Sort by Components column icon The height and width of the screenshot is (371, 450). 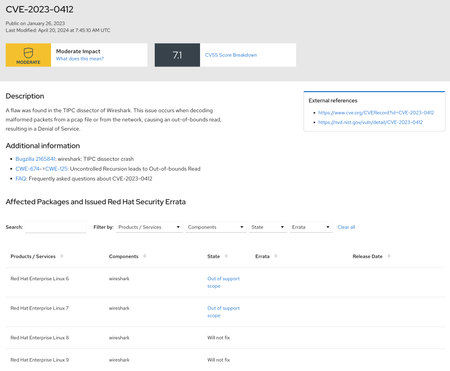[145, 256]
